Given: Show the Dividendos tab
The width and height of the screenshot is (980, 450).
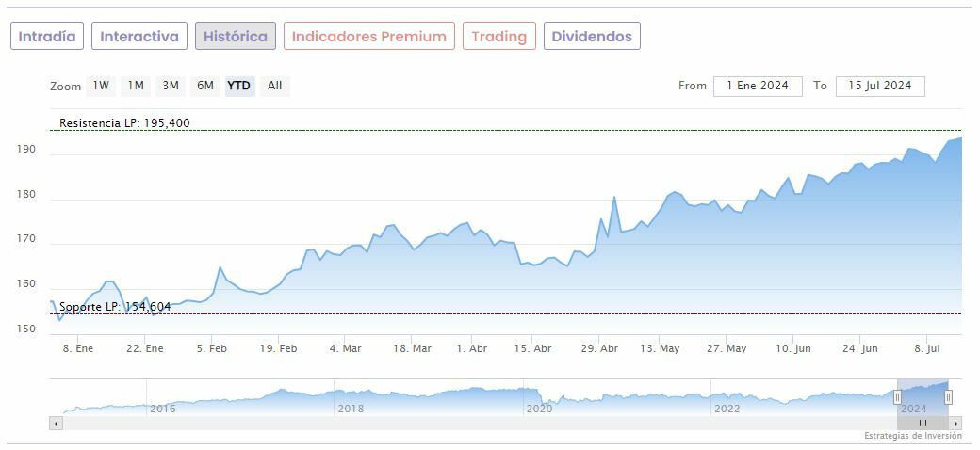Looking at the screenshot, I should pos(592,37).
